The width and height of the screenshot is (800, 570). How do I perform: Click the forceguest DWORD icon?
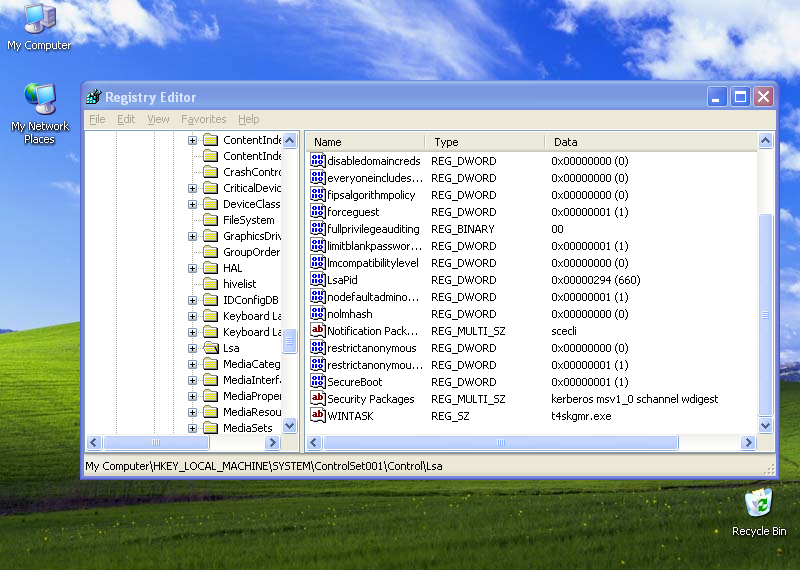coord(317,212)
